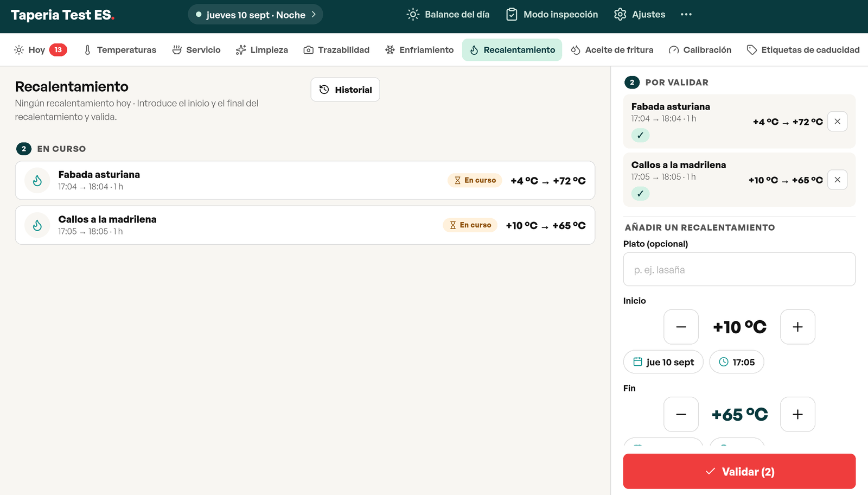Open the 17:05 start time picker

point(737,362)
